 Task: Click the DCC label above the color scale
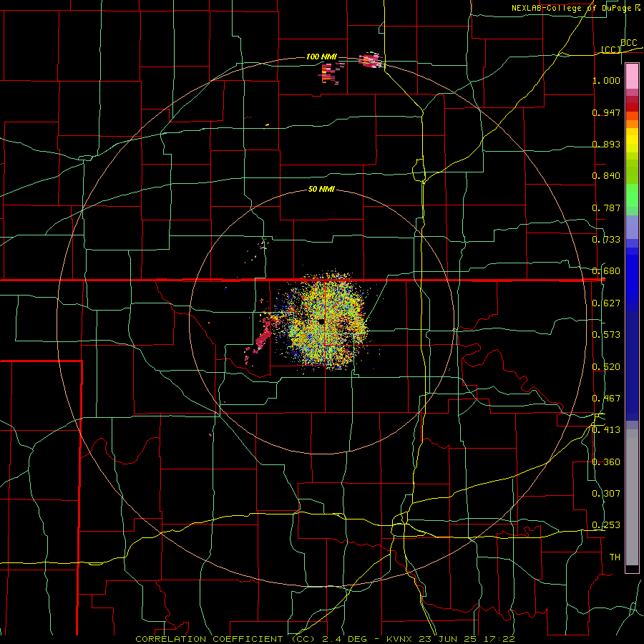pyautogui.click(x=628, y=43)
